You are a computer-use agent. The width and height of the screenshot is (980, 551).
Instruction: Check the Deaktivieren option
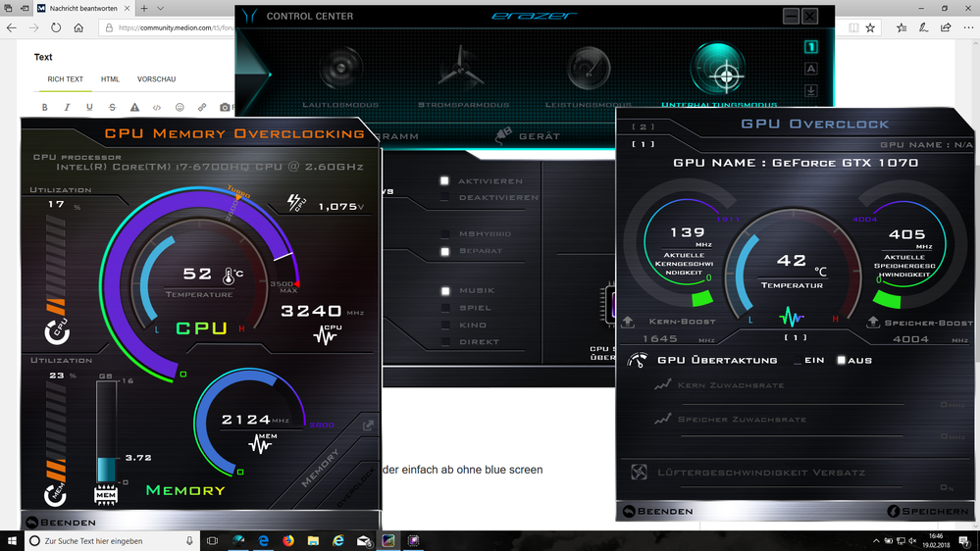point(444,198)
